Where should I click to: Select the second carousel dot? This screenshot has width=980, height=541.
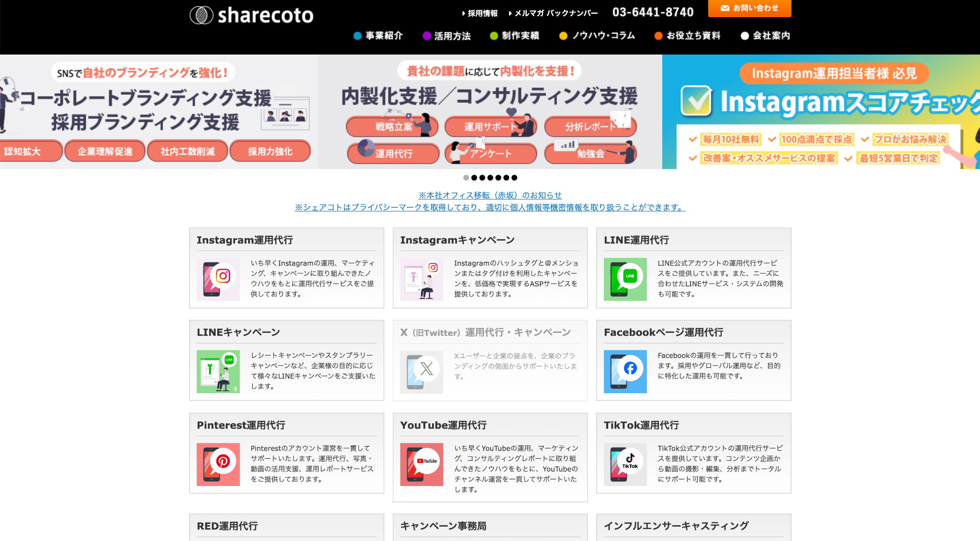(474, 177)
